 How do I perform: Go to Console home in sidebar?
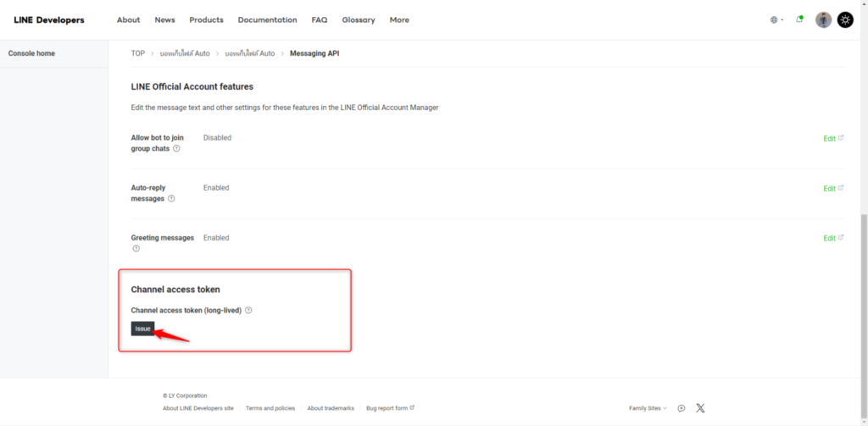click(x=31, y=53)
